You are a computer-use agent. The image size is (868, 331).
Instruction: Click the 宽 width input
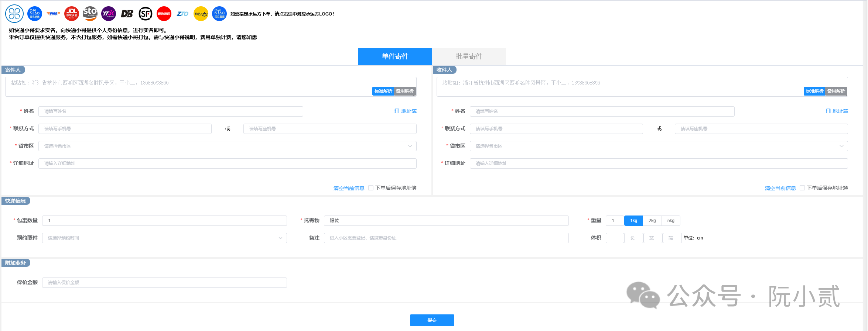(653, 238)
